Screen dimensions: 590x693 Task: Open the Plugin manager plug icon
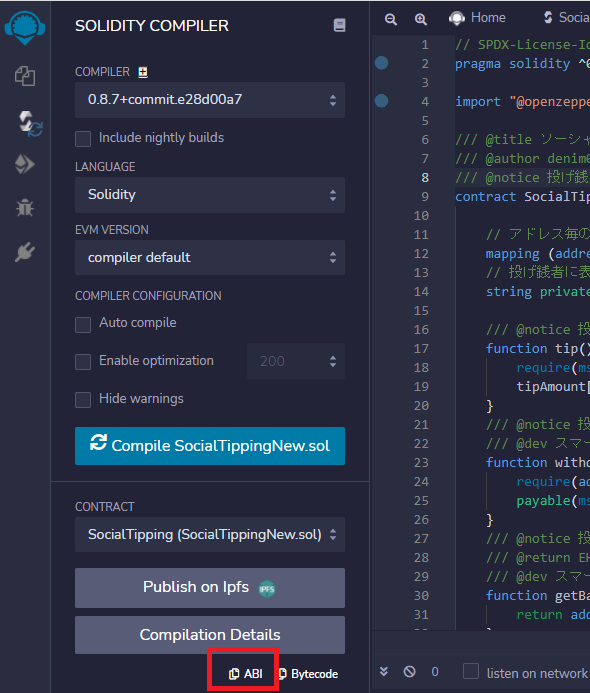point(25,251)
